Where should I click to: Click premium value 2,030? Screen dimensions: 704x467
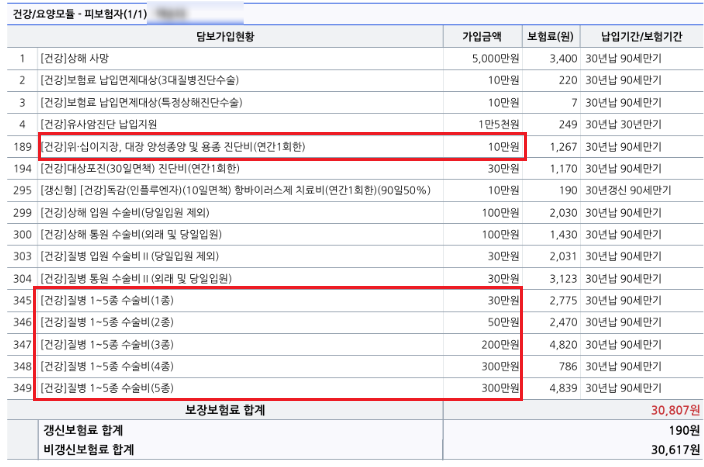click(563, 212)
